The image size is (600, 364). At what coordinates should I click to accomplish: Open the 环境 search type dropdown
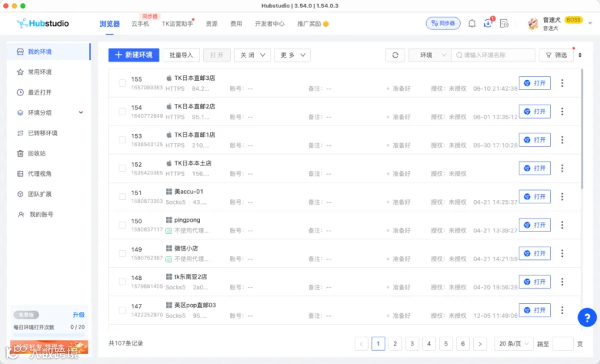coord(430,55)
